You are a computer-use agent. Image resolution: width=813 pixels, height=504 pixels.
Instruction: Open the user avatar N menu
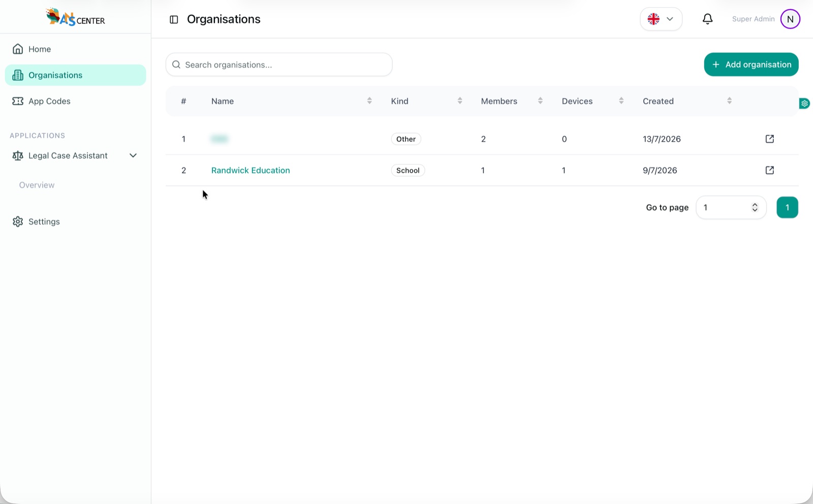790,19
